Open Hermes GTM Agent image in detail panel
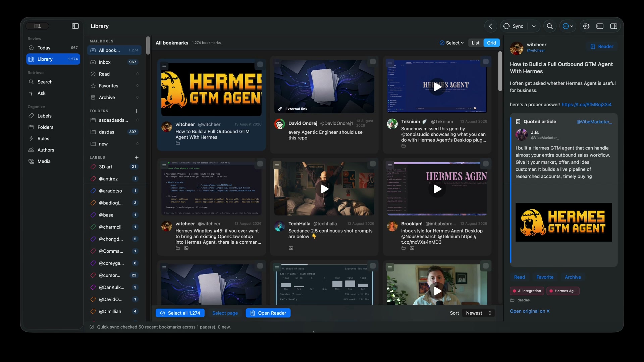This screenshot has height=362, width=644. tap(563, 222)
